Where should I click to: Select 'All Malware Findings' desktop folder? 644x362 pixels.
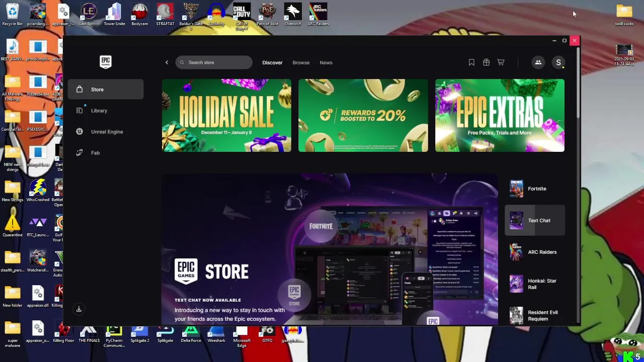(12, 89)
